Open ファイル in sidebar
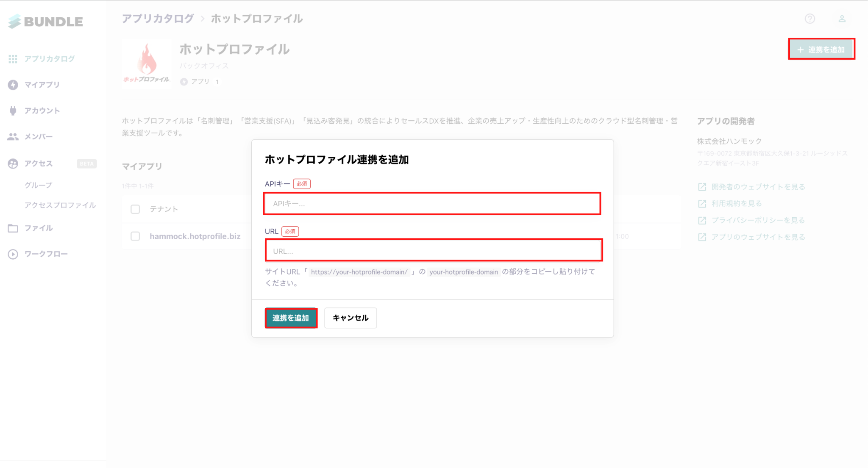 [39, 228]
